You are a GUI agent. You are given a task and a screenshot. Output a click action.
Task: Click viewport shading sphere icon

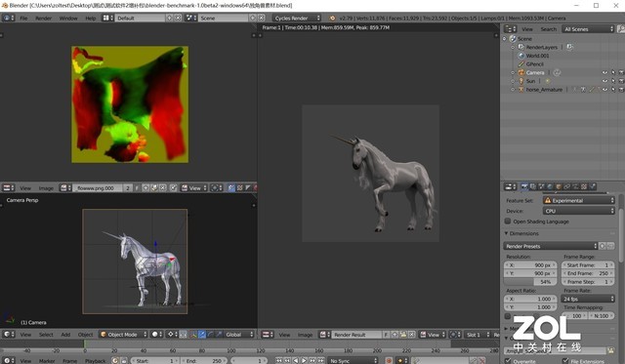[x=156, y=335]
